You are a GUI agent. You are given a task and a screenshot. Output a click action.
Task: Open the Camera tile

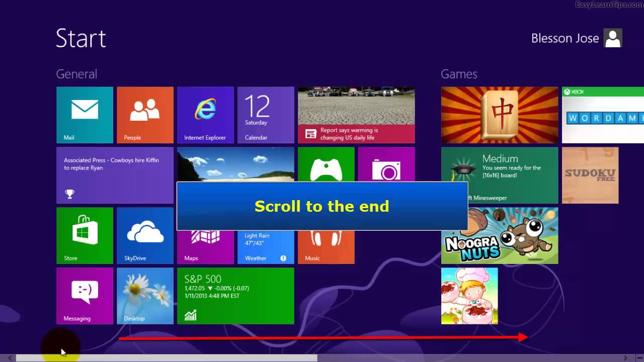[386, 164]
